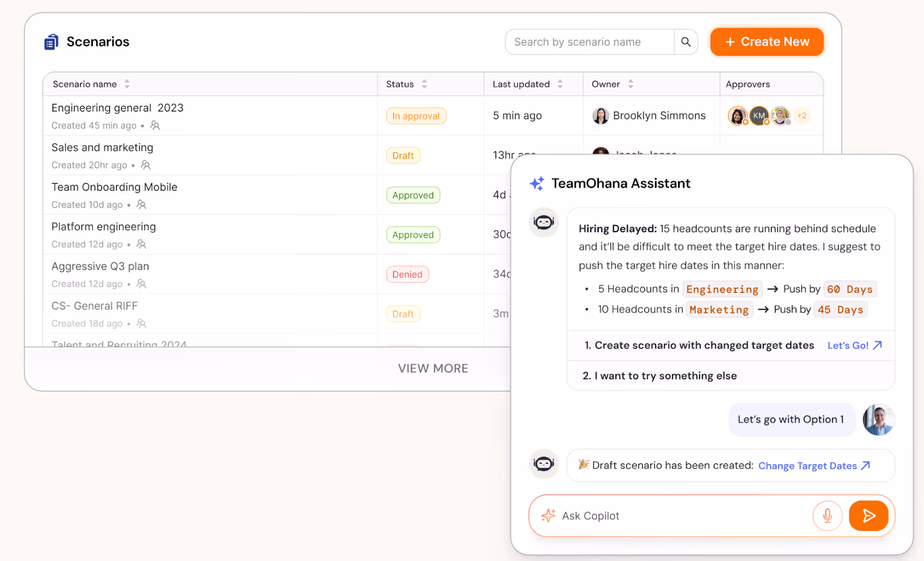Open the Team Onboarding Mobile scenario
This screenshot has height=561, width=924.
[114, 187]
